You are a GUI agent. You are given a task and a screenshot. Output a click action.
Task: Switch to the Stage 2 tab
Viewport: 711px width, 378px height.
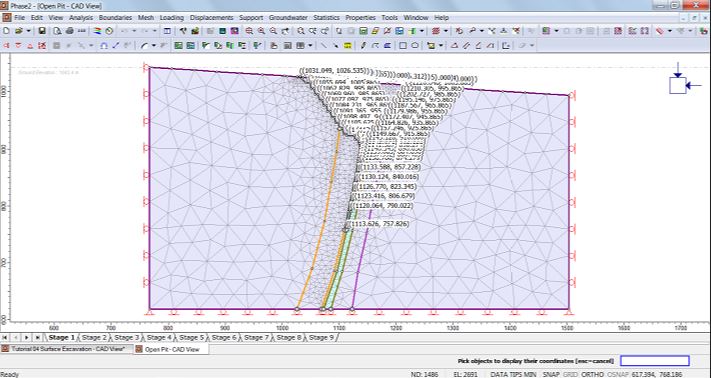(x=94, y=337)
